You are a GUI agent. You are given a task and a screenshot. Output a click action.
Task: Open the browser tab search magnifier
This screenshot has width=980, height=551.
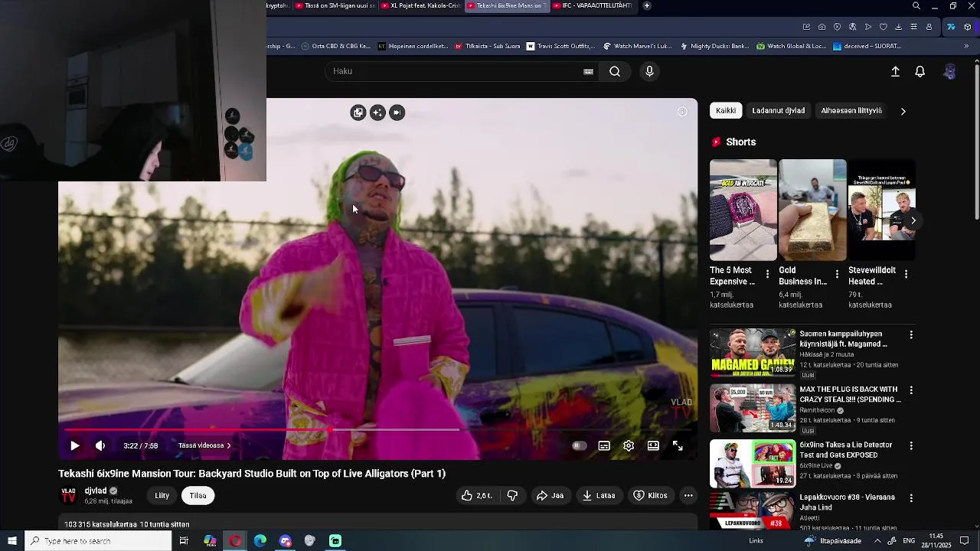916,6
